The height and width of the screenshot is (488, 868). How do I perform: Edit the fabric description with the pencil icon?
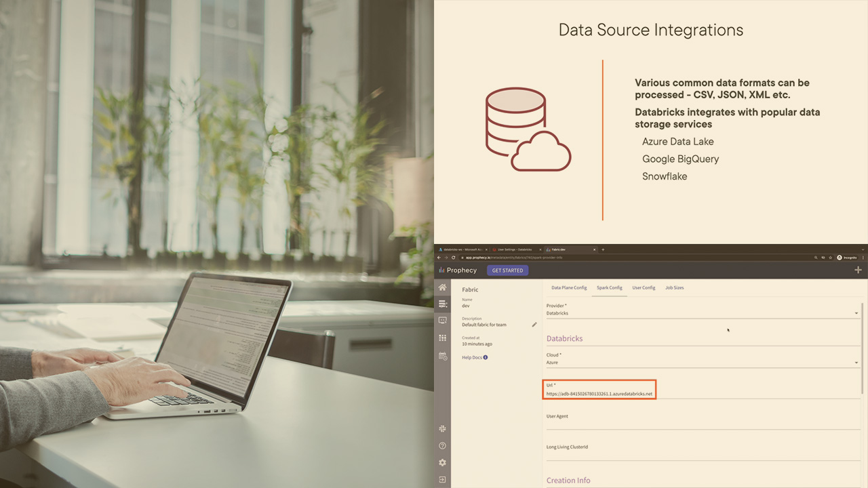tap(534, 325)
